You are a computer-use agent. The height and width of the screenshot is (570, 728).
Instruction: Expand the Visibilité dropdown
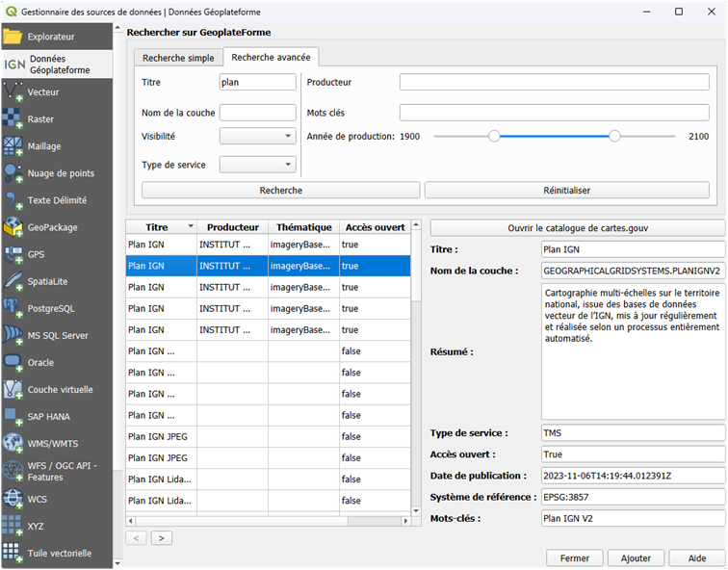point(258,136)
